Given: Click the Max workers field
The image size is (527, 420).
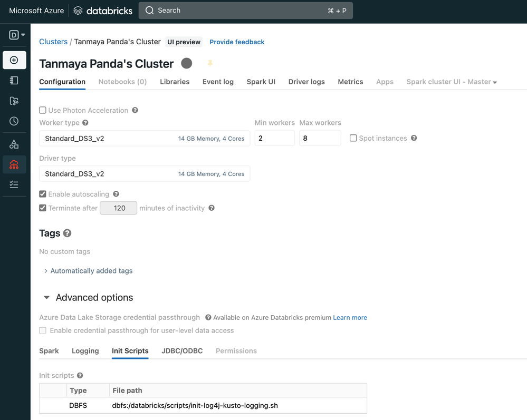Looking at the screenshot, I should pyautogui.click(x=320, y=138).
